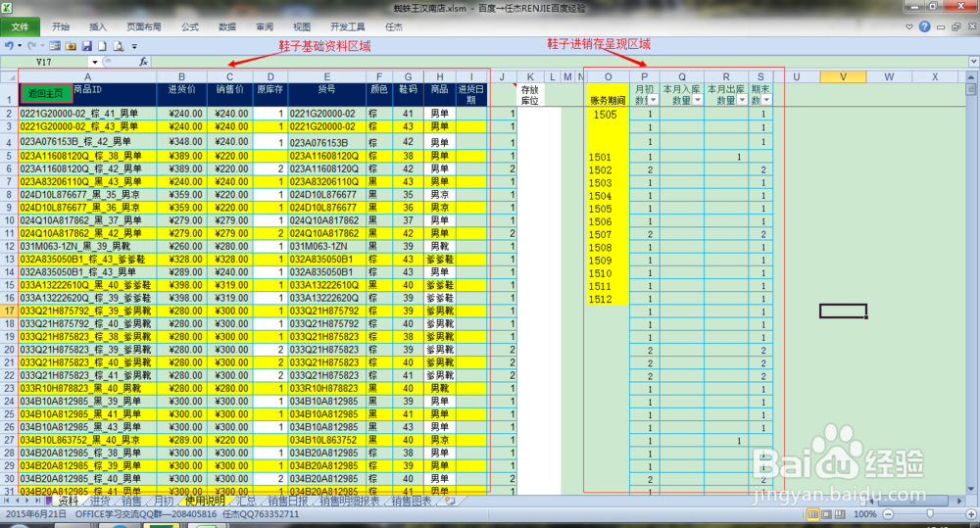Select column V header
The width and height of the screenshot is (980, 528).
(x=843, y=76)
